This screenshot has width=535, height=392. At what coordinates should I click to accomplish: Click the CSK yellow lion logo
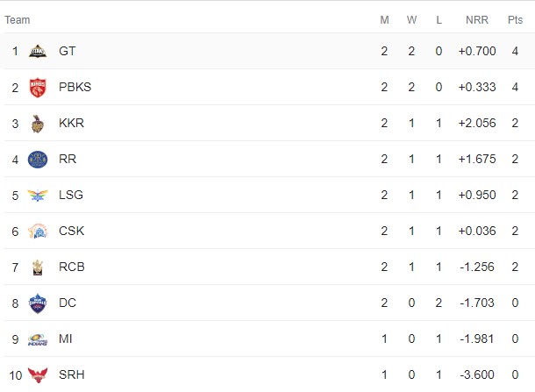pos(38,231)
